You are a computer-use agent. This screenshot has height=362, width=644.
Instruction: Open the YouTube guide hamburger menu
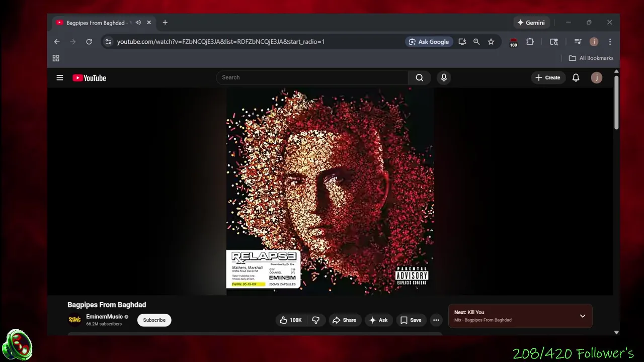(60, 78)
